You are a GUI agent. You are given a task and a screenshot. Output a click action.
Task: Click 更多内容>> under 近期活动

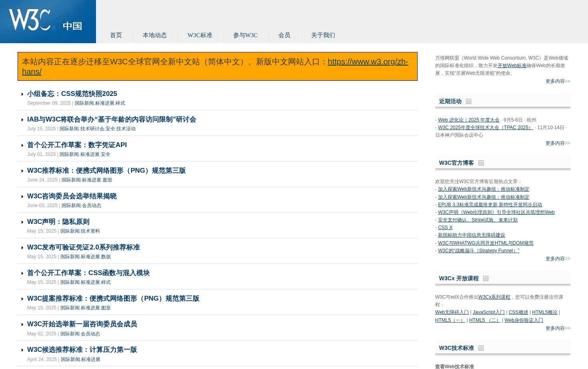[x=558, y=143]
